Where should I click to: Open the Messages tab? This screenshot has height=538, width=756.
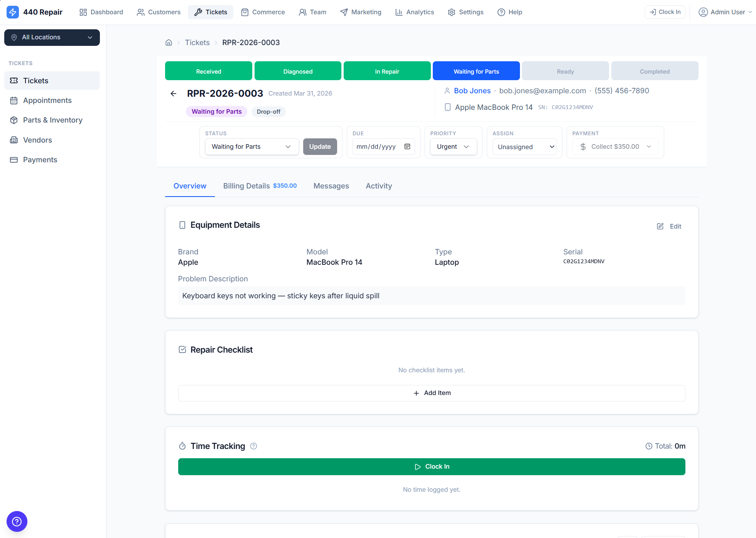[331, 186]
